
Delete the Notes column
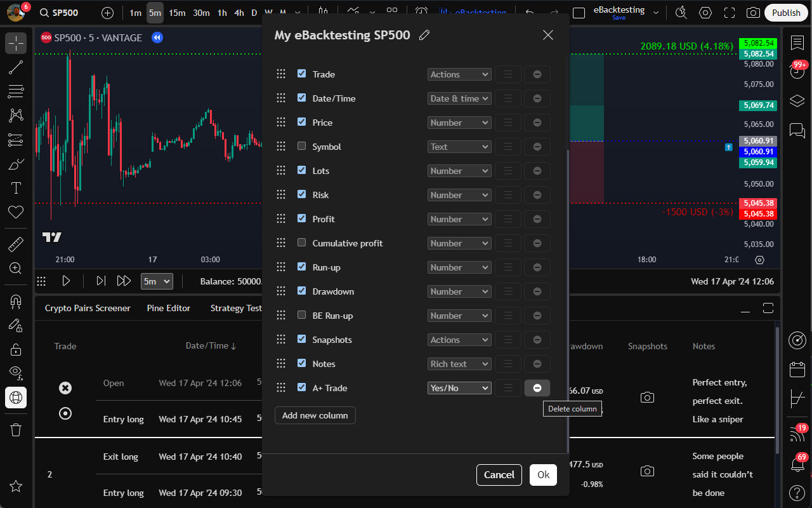click(x=537, y=364)
